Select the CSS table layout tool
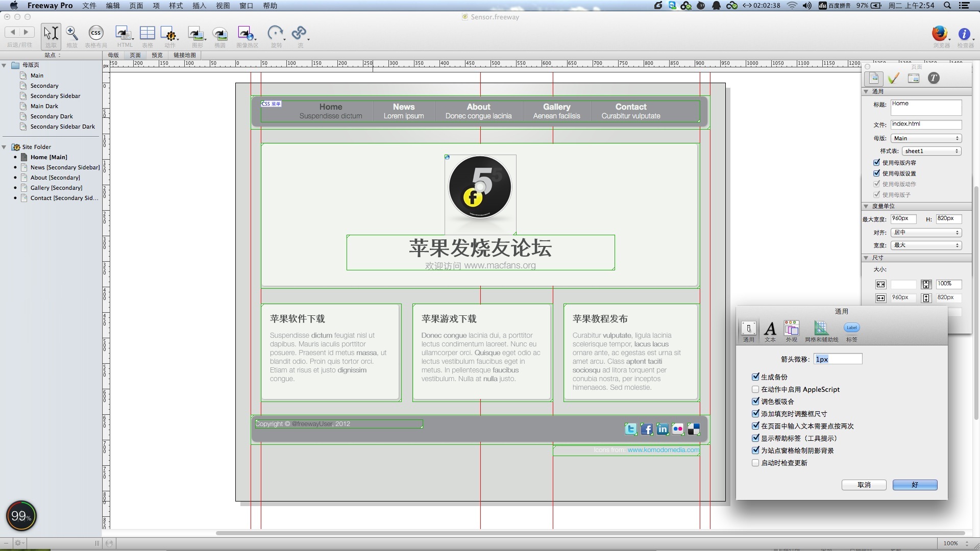This screenshot has height=551, width=980. coord(95,34)
